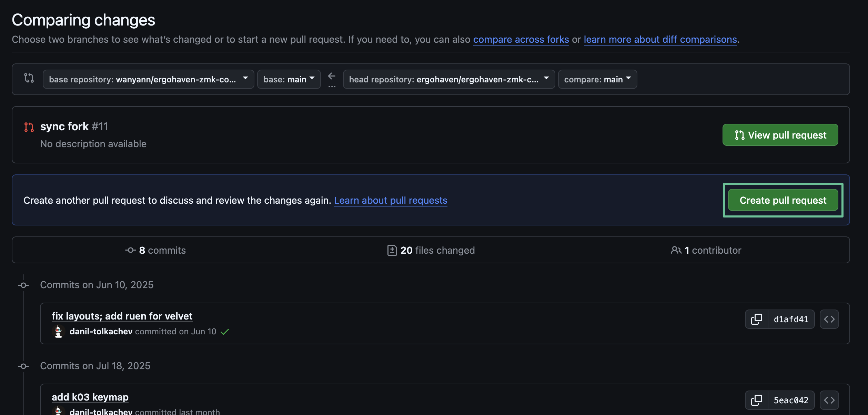Open commit d1afd41 hash link
The height and width of the screenshot is (415, 868).
(791, 319)
